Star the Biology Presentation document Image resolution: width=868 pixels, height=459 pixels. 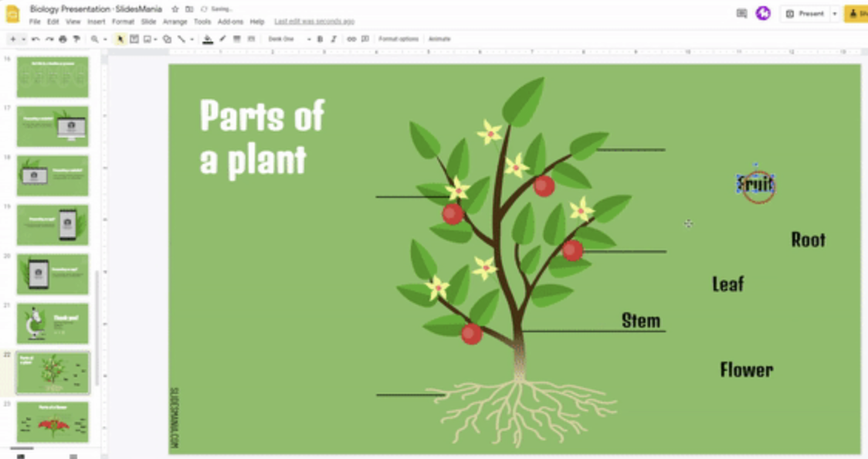coord(175,9)
